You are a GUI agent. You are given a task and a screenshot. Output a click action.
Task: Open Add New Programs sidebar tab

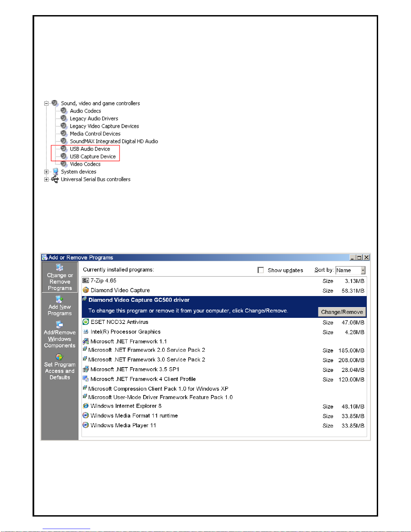(60, 306)
